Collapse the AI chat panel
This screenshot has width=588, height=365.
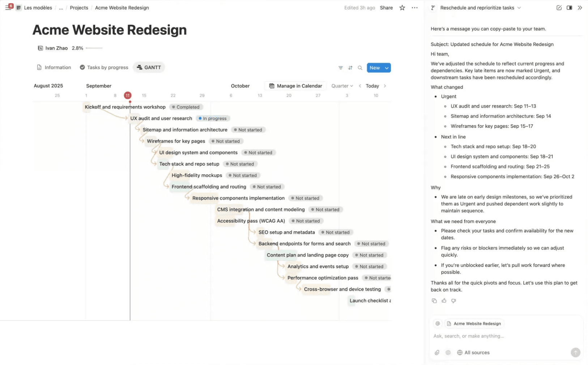tap(580, 8)
